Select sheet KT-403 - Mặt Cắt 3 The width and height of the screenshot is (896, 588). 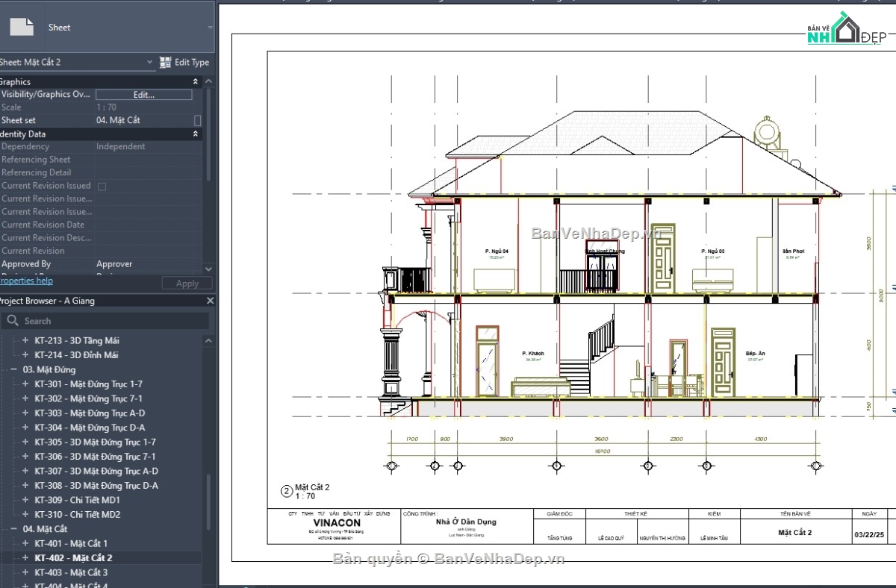click(x=71, y=572)
